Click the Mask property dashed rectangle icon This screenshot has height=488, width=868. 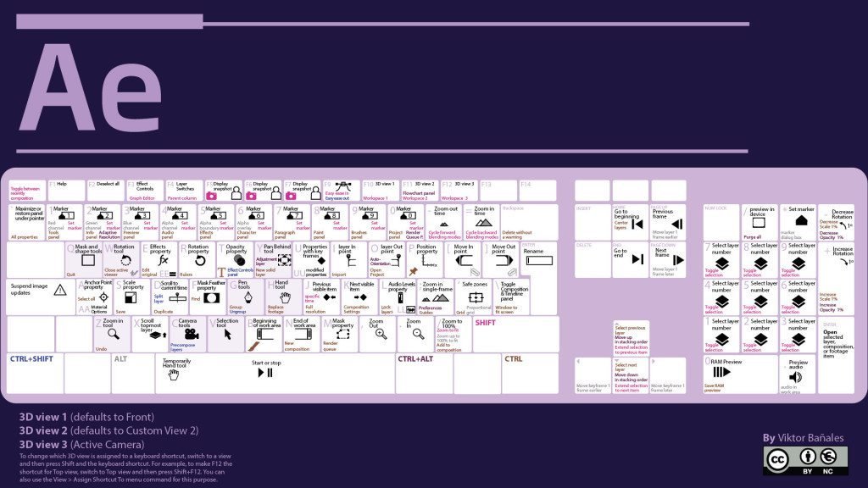point(342,334)
